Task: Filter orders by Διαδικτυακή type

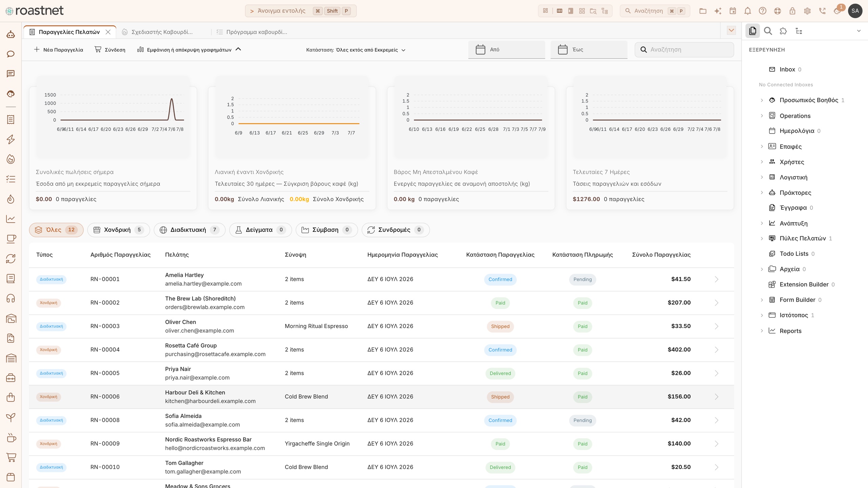Action: 189,230
